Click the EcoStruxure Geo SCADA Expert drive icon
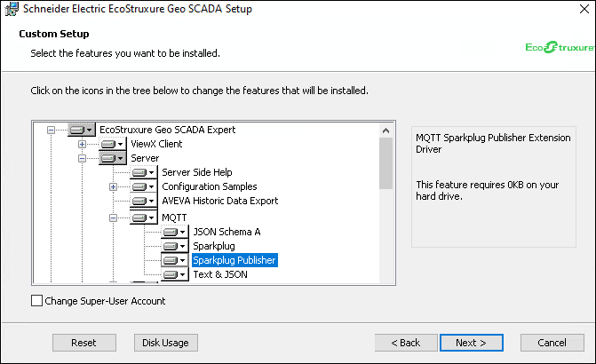This screenshot has width=596, height=364. [x=82, y=130]
